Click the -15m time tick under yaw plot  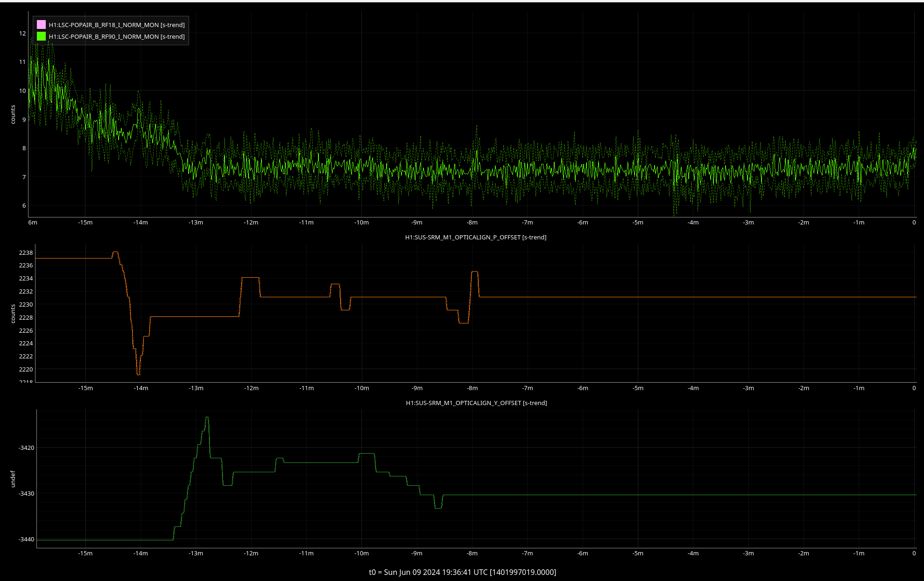[x=85, y=553]
